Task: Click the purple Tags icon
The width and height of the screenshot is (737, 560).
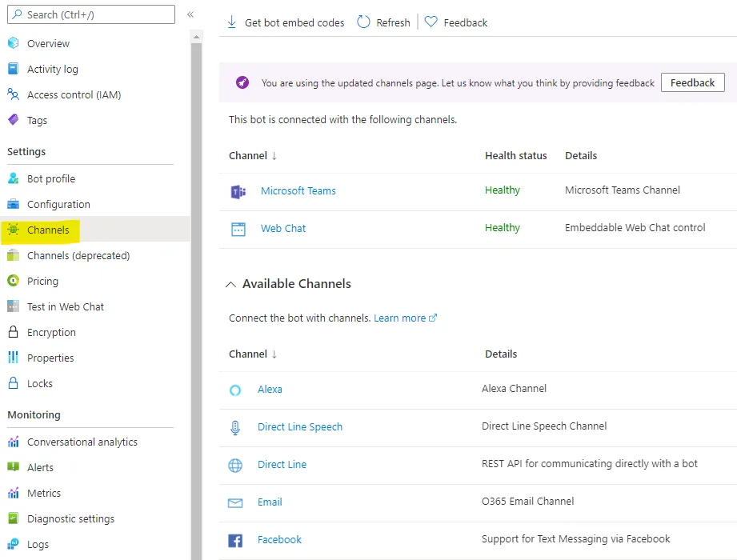Action: pyautogui.click(x=13, y=120)
